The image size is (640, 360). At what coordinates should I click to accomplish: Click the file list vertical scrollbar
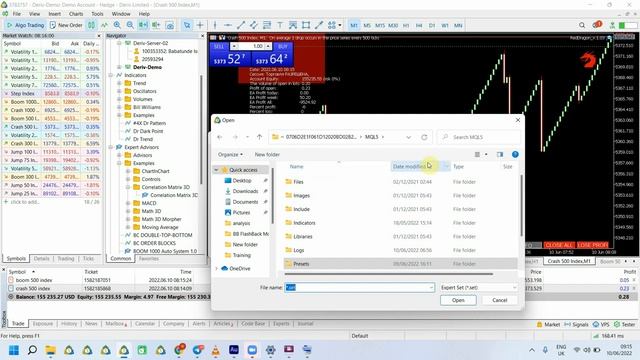coord(521,206)
